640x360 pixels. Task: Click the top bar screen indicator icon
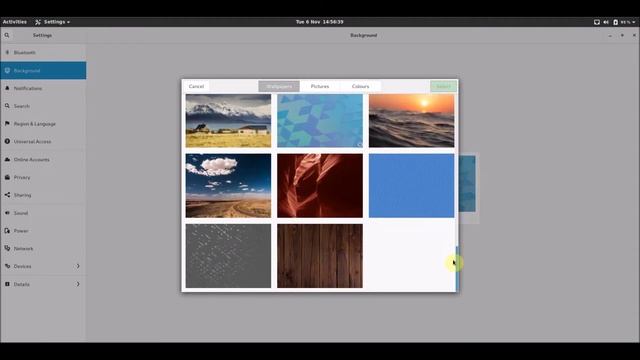pyautogui.click(x=597, y=22)
